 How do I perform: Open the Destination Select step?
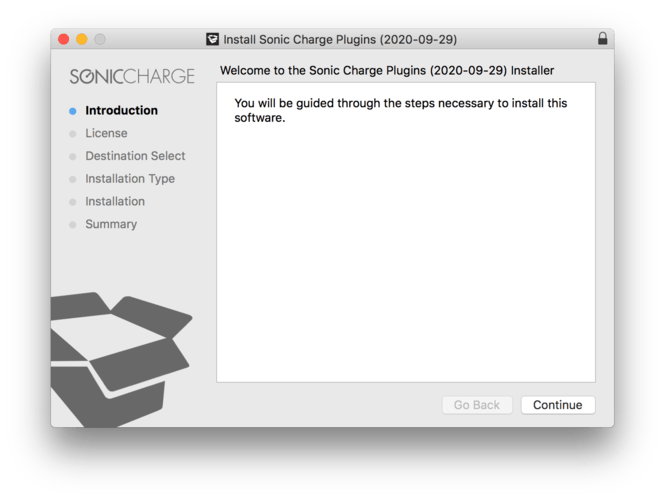pos(135,156)
